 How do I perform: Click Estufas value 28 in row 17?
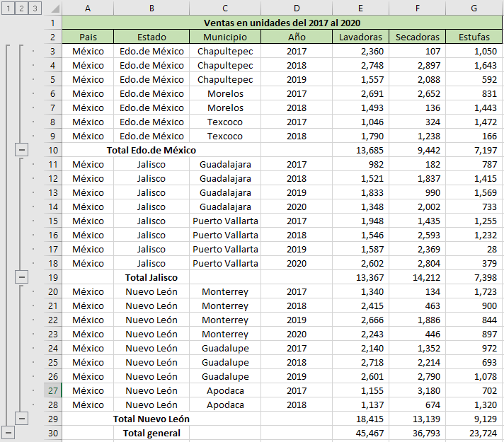pos(474,249)
